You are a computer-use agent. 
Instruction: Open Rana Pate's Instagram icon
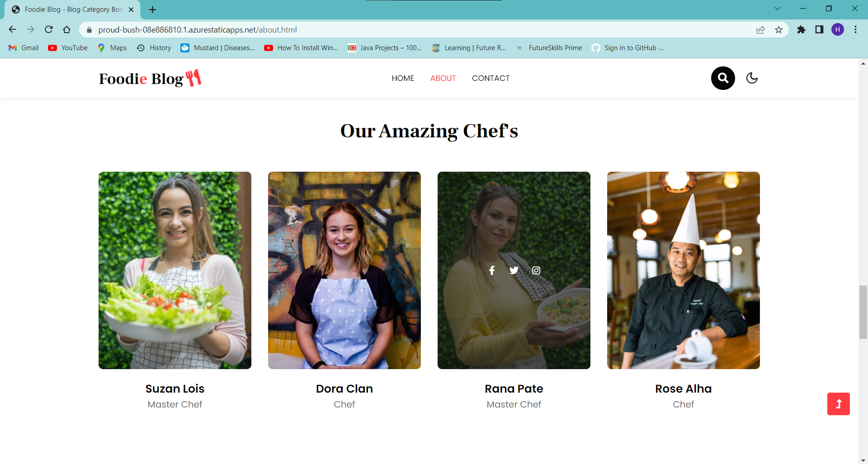[x=536, y=270]
